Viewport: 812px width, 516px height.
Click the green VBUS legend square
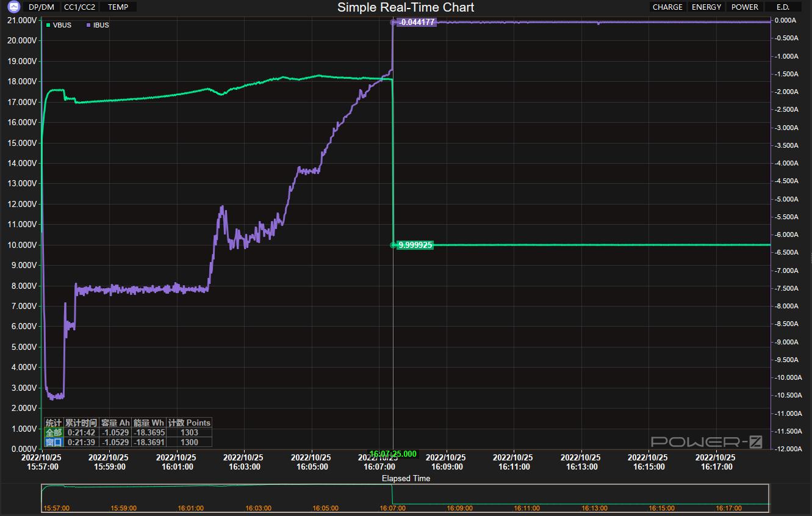click(x=48, y=25)
